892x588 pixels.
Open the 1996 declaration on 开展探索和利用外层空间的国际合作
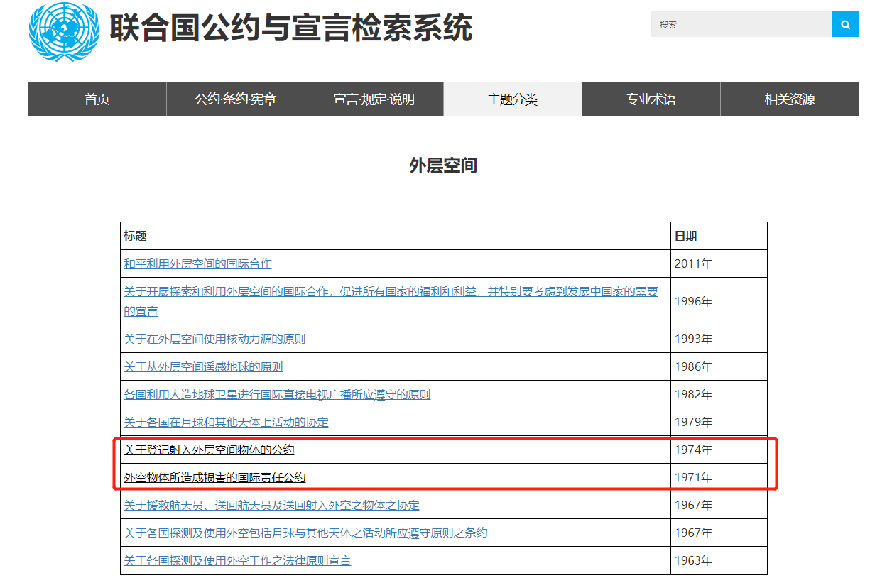click(x=391, y=301)
